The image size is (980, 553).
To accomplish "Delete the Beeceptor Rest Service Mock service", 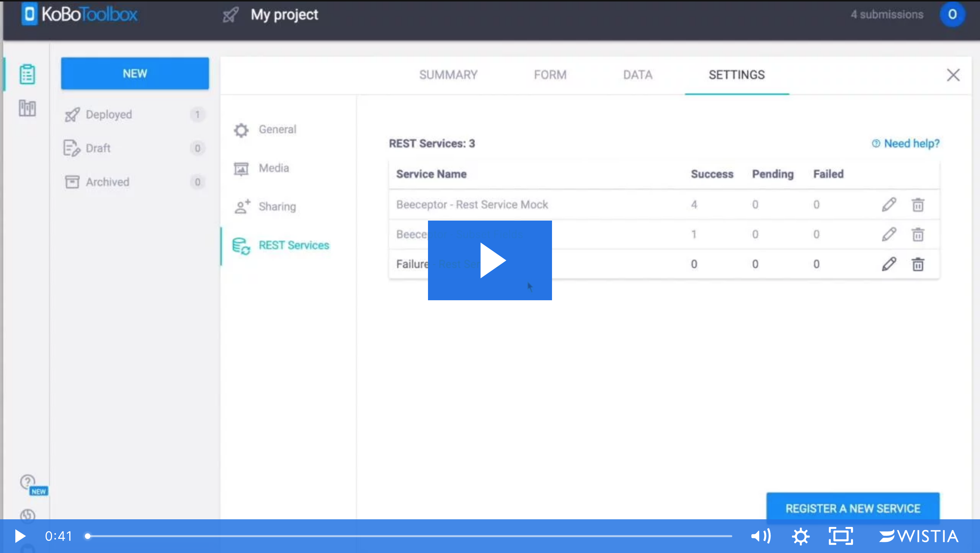I will point(918,205).
